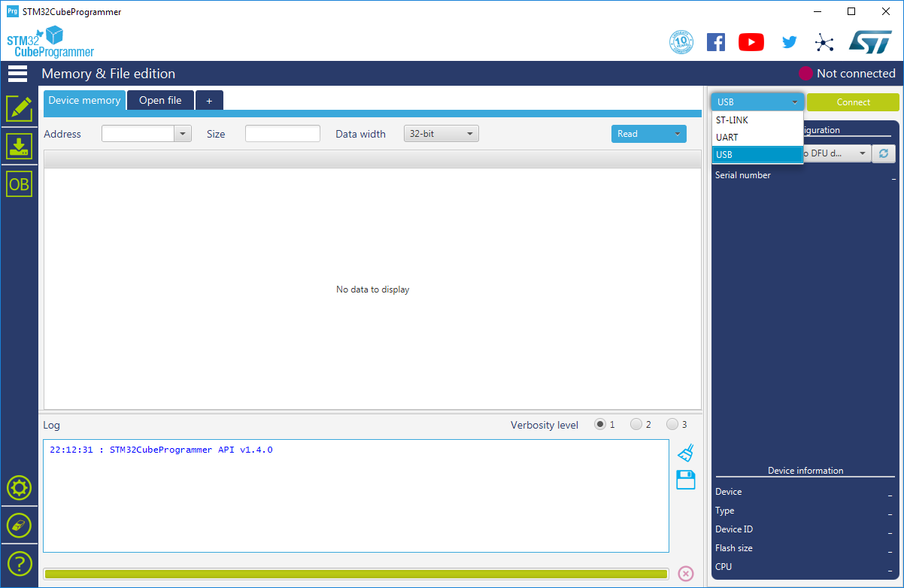The height and width of the screenshot is (588, 904).
Task: Choose USB from interface list
Action: [757, 154]
